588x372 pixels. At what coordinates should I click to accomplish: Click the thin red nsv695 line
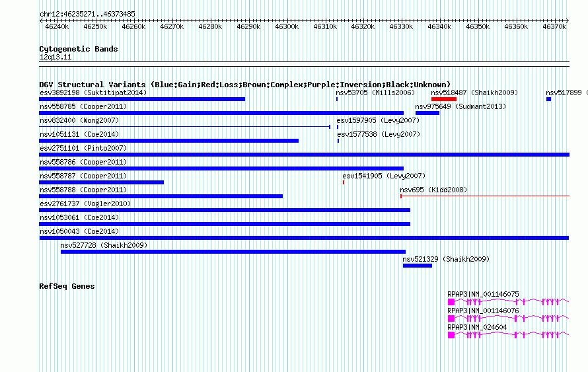(485, 196)
